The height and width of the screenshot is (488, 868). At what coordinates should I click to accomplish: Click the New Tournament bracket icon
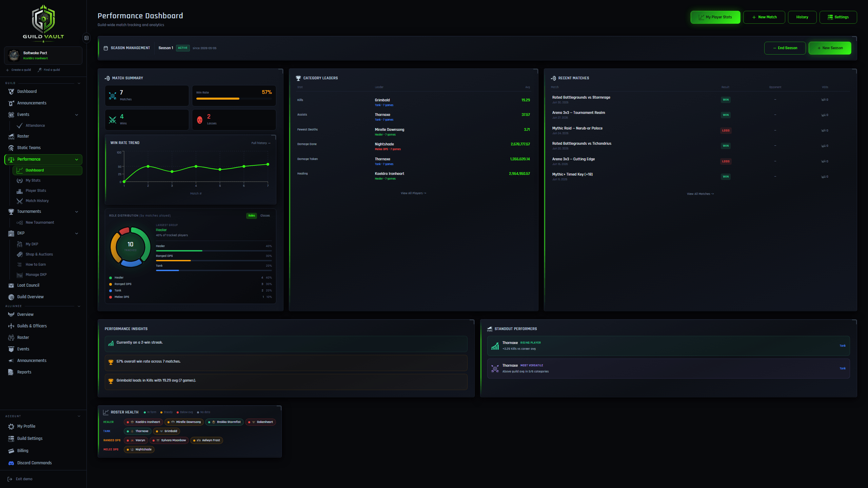pos(20,223)
